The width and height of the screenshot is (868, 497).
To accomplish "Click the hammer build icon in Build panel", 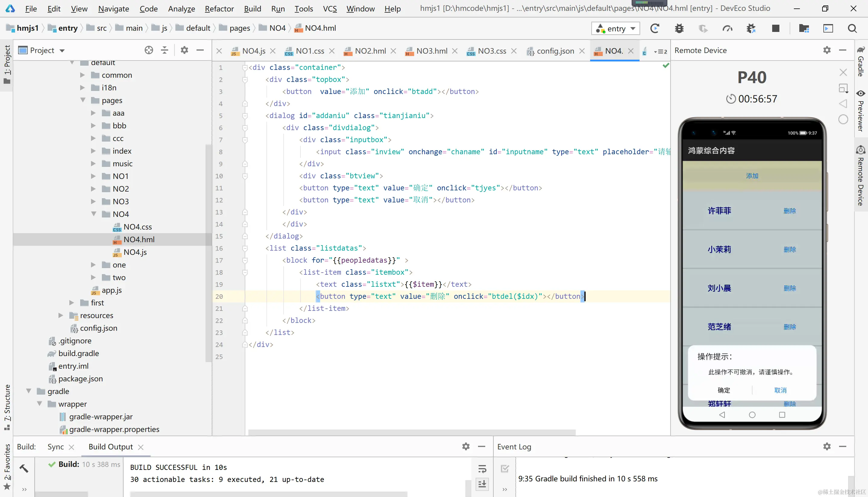I will pos(24,468).
